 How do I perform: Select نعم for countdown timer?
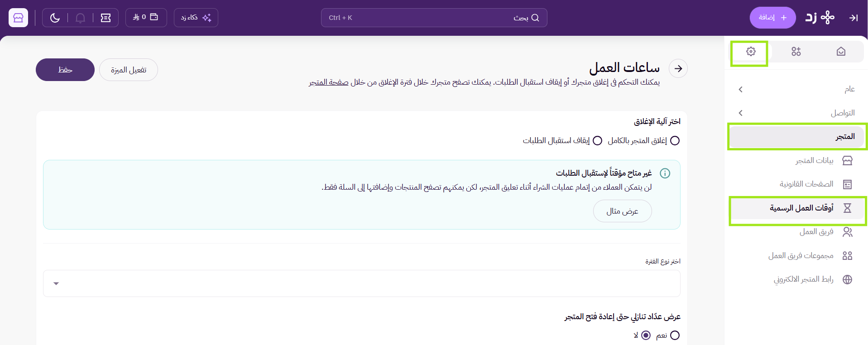coord(675,335)
